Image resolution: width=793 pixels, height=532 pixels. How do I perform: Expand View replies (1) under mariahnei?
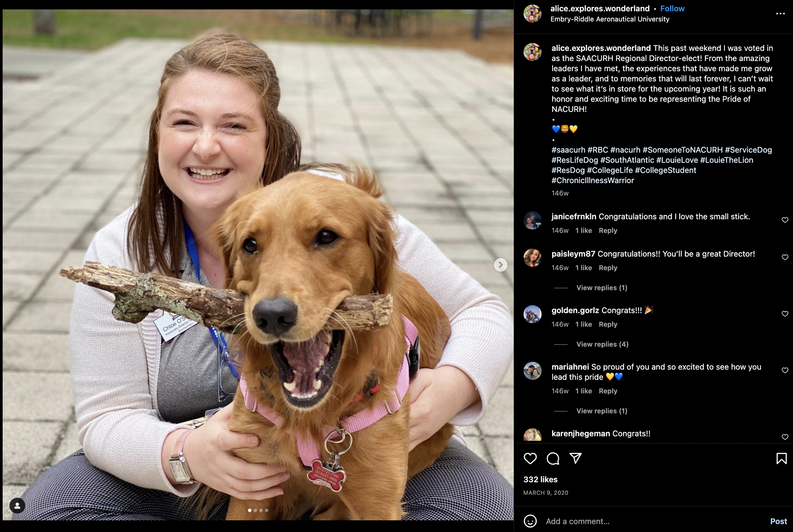click(x=602, y=411)
